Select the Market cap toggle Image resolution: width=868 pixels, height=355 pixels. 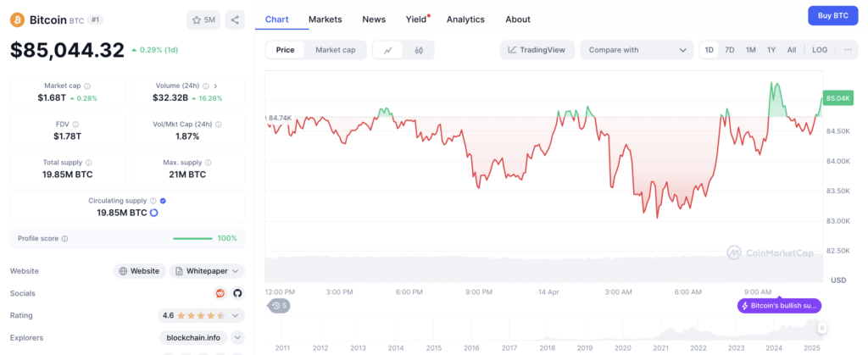pos(336,50)
